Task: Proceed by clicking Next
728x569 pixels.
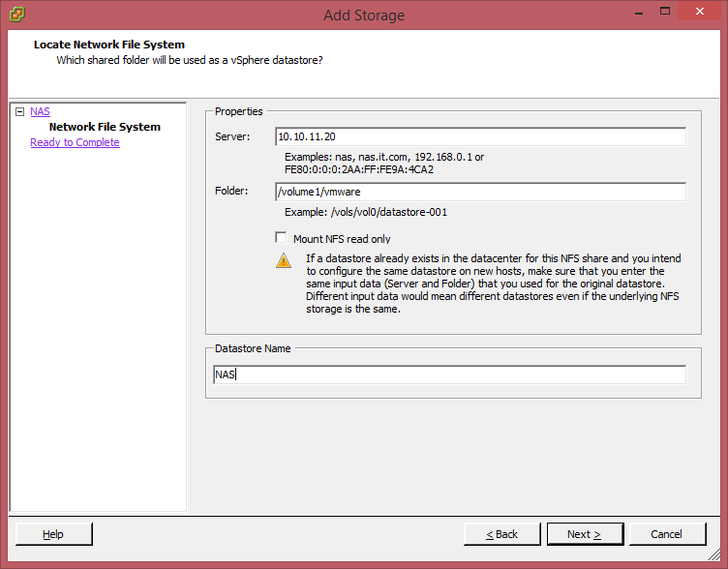Action: [584, 534]
